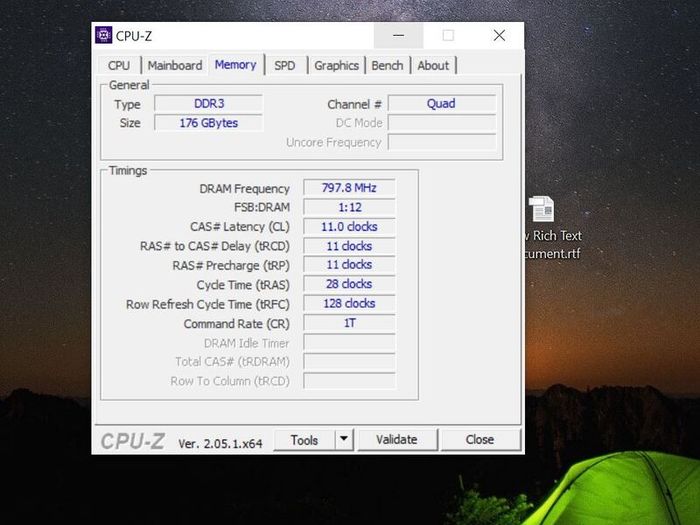Click the DRAM Frequency value 797.8 MHz
This screenshot has height=525, width=700.
(x=349, y=188)
